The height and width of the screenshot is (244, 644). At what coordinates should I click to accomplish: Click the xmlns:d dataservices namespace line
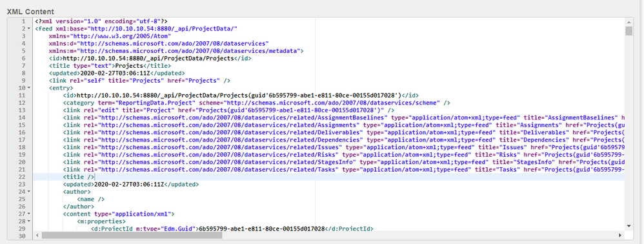point(159,43)
